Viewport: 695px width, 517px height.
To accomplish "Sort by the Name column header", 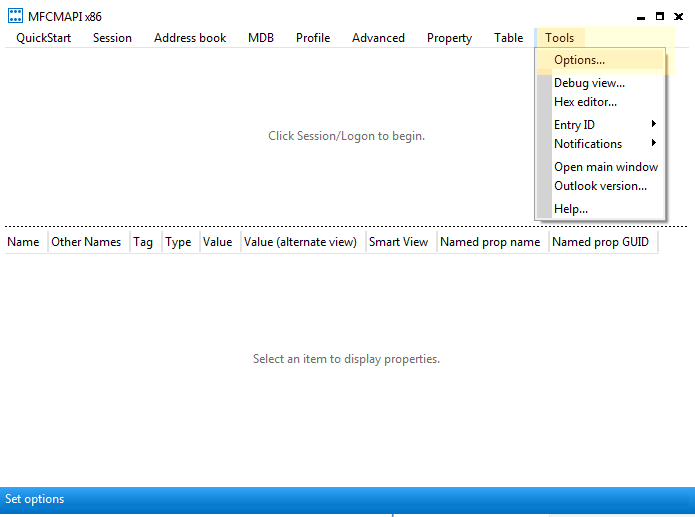I will click(26, 242).
